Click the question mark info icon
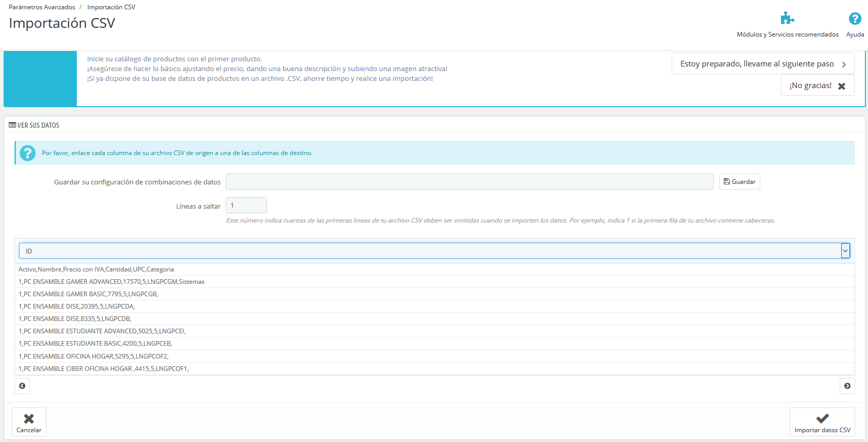This screenshot has height=442, width=868. click(x=27, y=153)
